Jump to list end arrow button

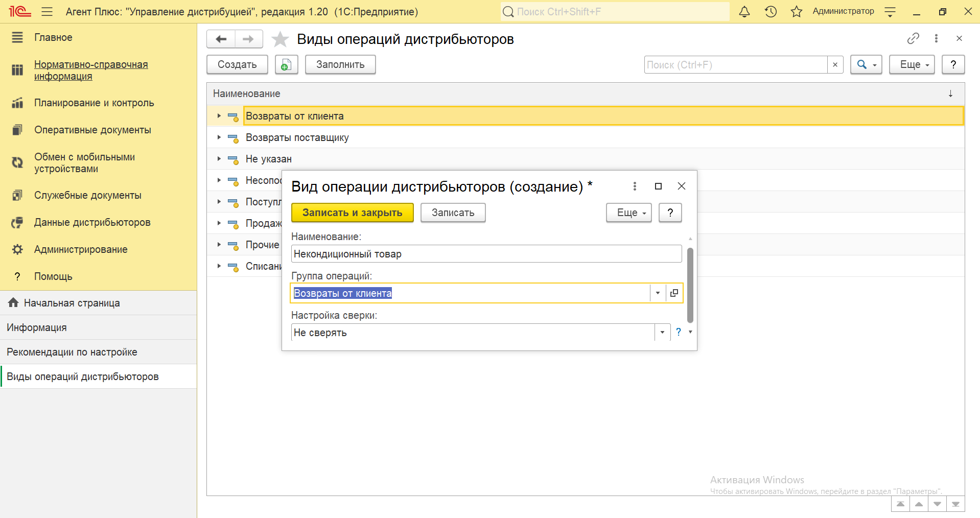pos(955,504)
